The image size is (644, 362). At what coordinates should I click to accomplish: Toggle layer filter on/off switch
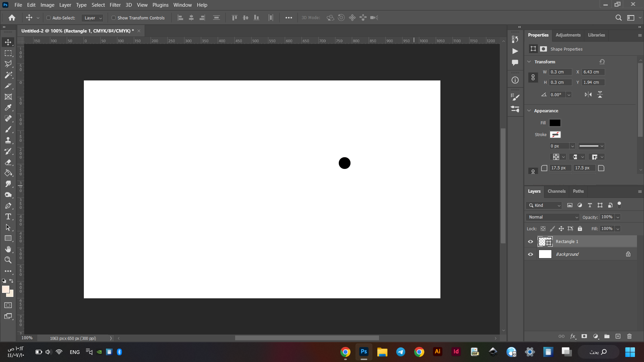click(619, 205)
